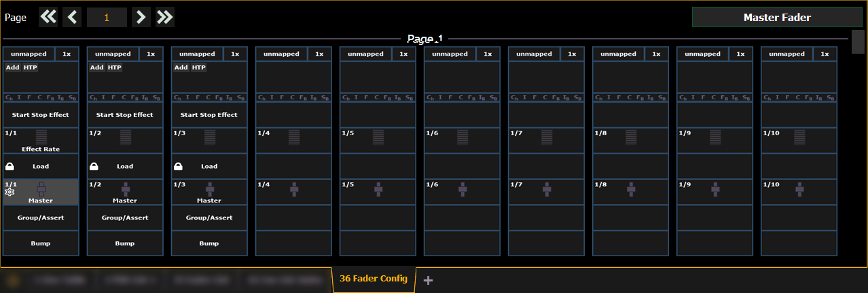Click the page number input field
Image resolution: width=868 pixels, height=293 pixels.
pyautogui.click(x=107, y=18)
